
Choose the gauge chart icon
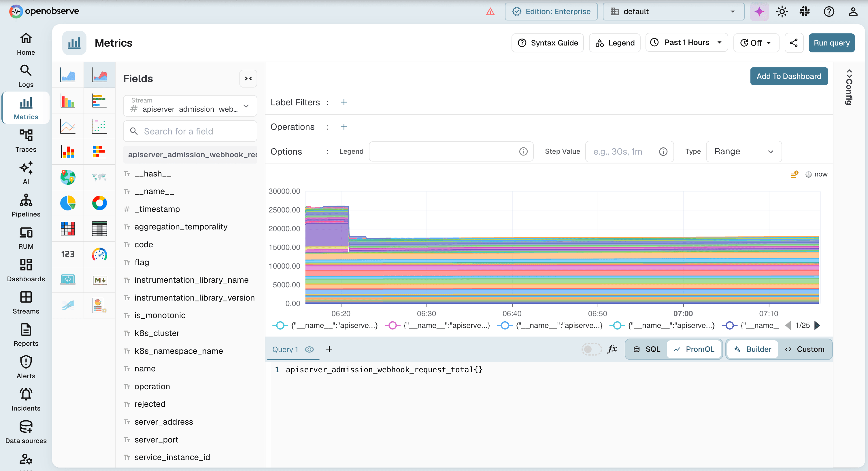coord(99,254)
